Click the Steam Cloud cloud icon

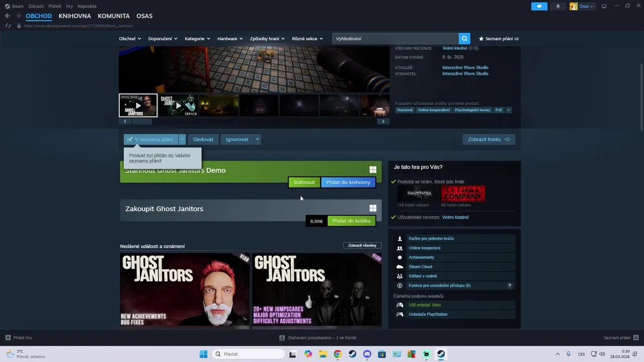tap(400, 266)
